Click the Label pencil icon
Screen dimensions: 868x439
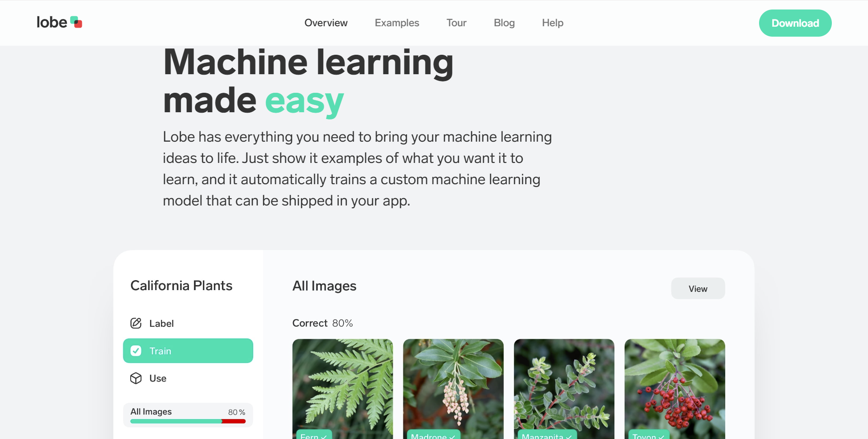click(136, 323)
